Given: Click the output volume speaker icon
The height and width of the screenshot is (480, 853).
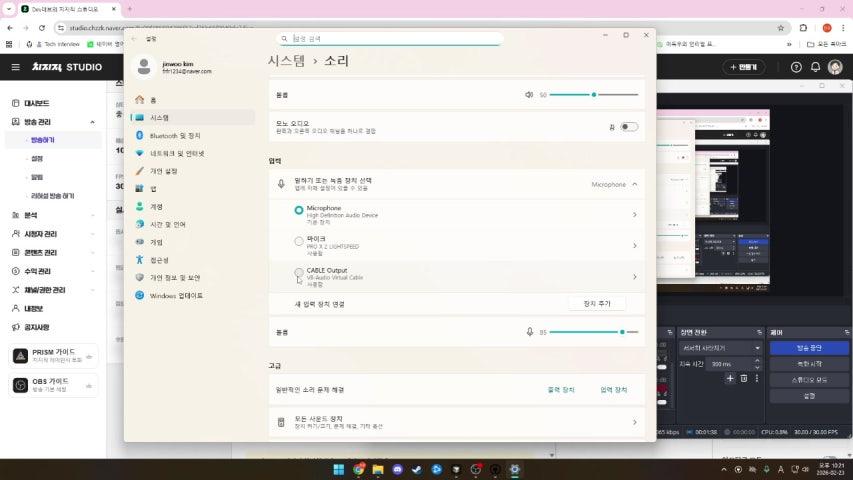Looking at the screenshot, I should pyautogui.click(x=529, y=95).
